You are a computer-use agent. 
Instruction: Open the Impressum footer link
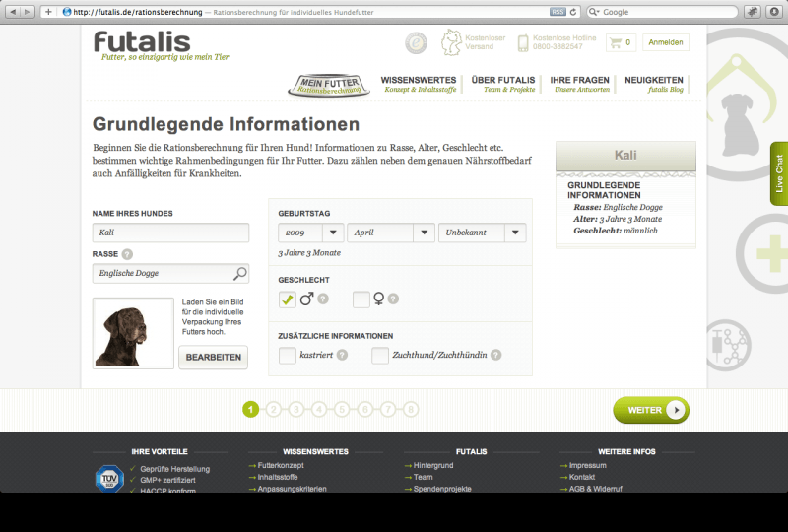coord(587,466)
